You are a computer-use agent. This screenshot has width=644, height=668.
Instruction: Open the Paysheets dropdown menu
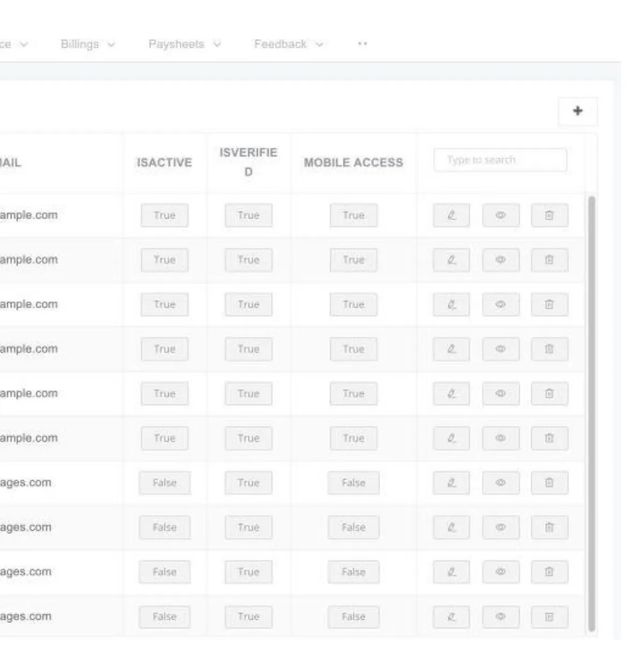(x=184, y=45)
